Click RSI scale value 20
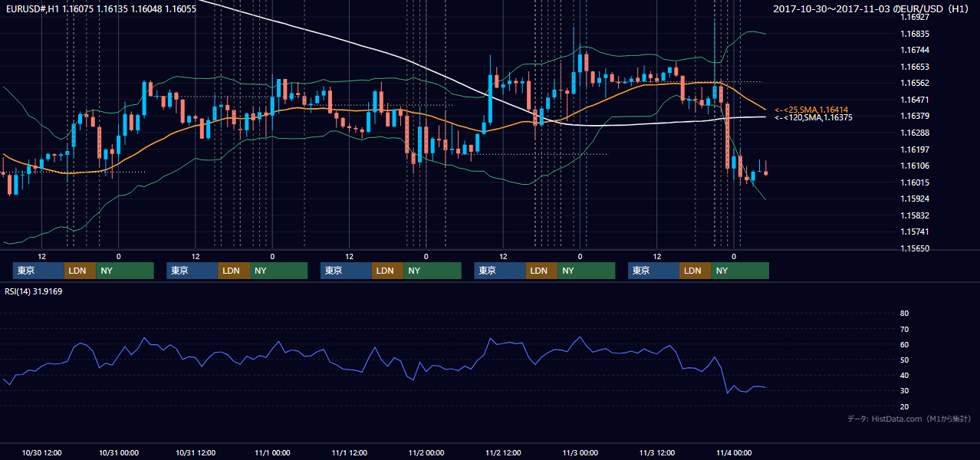980x460 pixels. point(904,406)
